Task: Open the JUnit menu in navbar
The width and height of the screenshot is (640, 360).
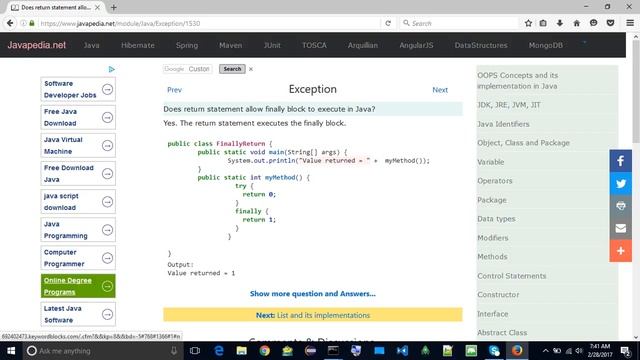Action: click(x=272, y=45)
